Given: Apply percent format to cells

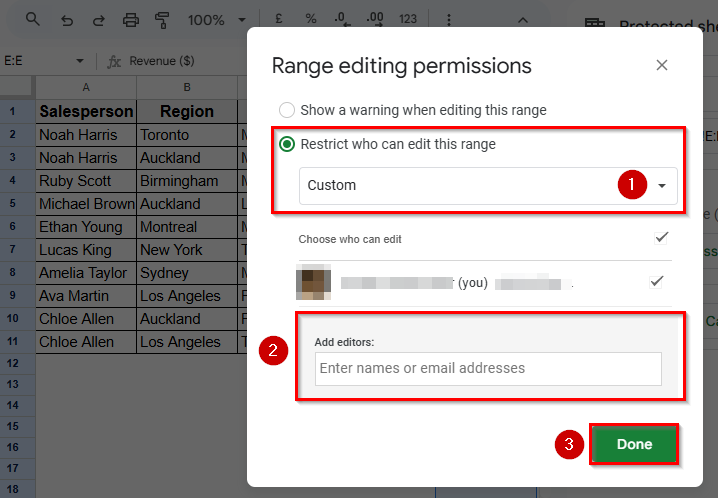Looking at the screenshot, I should tap(311, 20).
